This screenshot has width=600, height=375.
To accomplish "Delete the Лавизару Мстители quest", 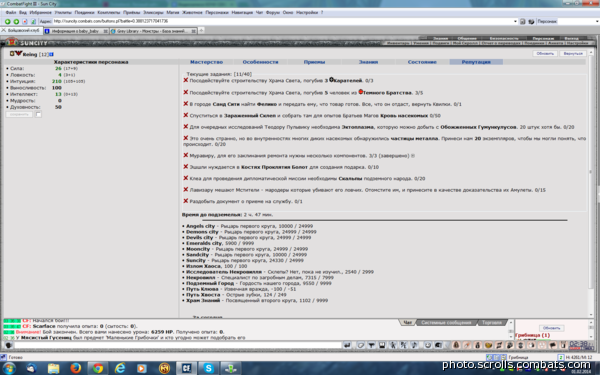I will click(x=186, y=189).
